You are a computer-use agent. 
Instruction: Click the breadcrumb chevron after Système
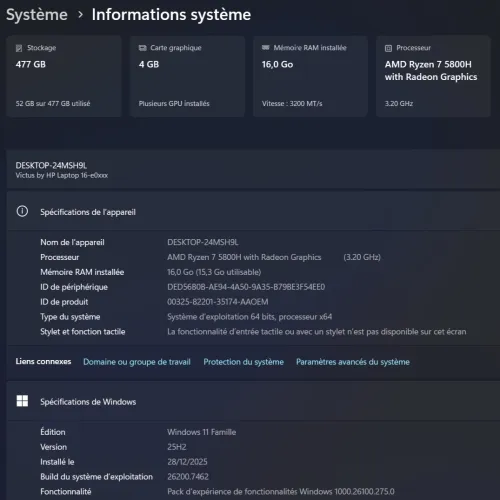click(80, 15)
